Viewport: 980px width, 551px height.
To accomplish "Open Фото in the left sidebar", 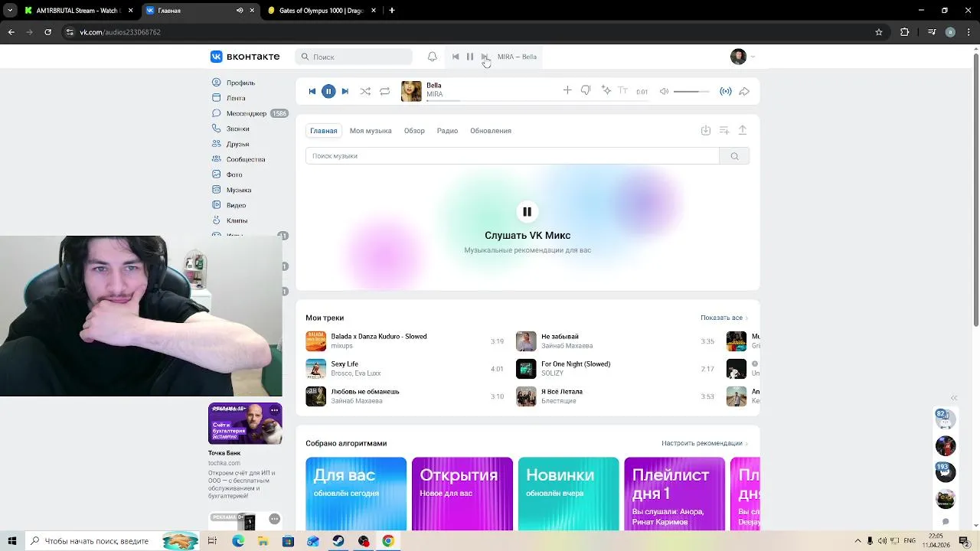I will pyautogui.click(x=234, y=174).
